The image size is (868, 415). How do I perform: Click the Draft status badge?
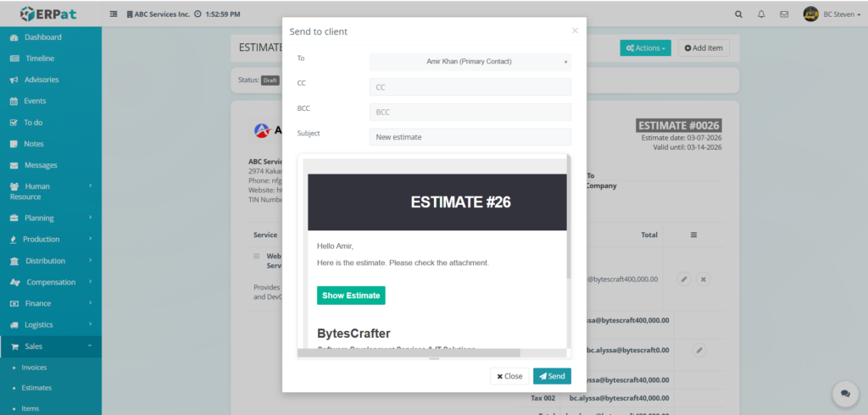point(270,80)
